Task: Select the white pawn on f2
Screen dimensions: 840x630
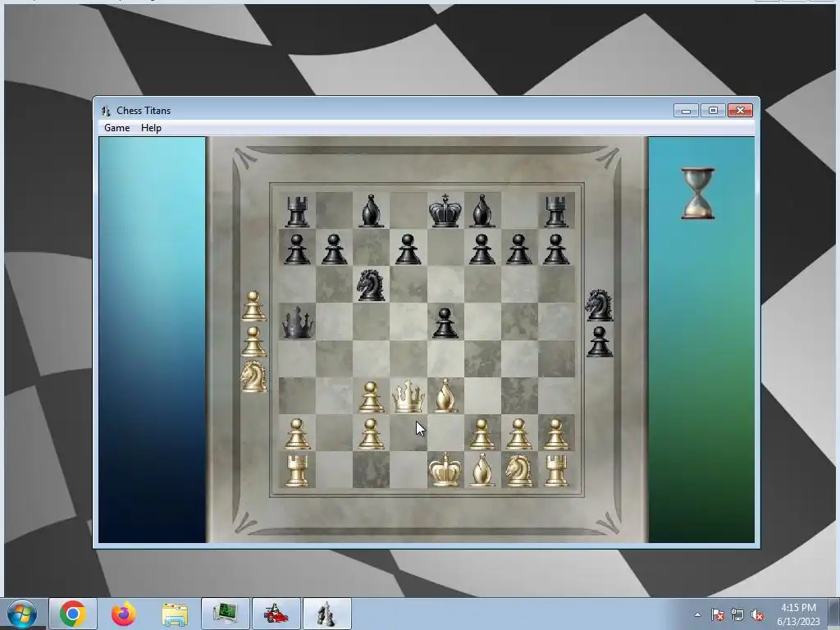Action: tap(482, 434)
